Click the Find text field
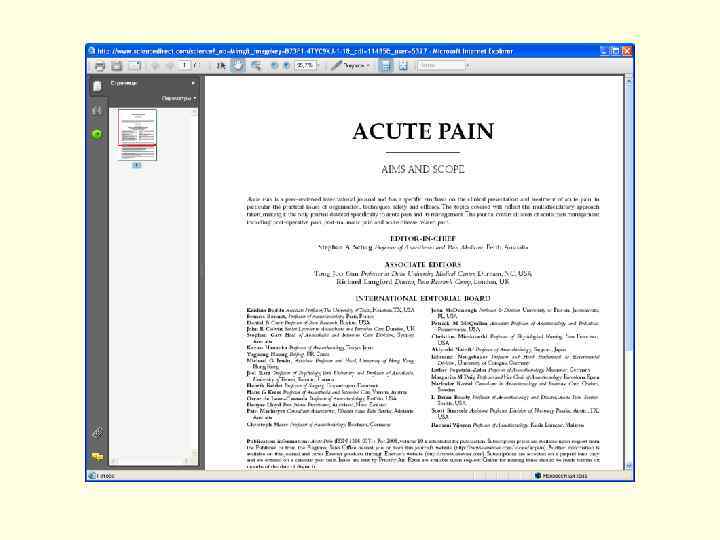This screenshot has height=540, width=720. click(x=441, y=66)
